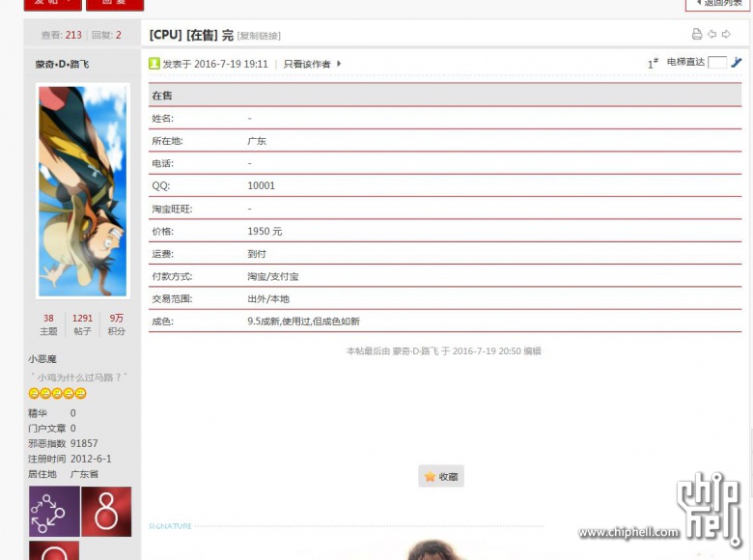Click the 收藏 favorite button
The height and width of the screenshot is (560, 753).
click(441, 476)
